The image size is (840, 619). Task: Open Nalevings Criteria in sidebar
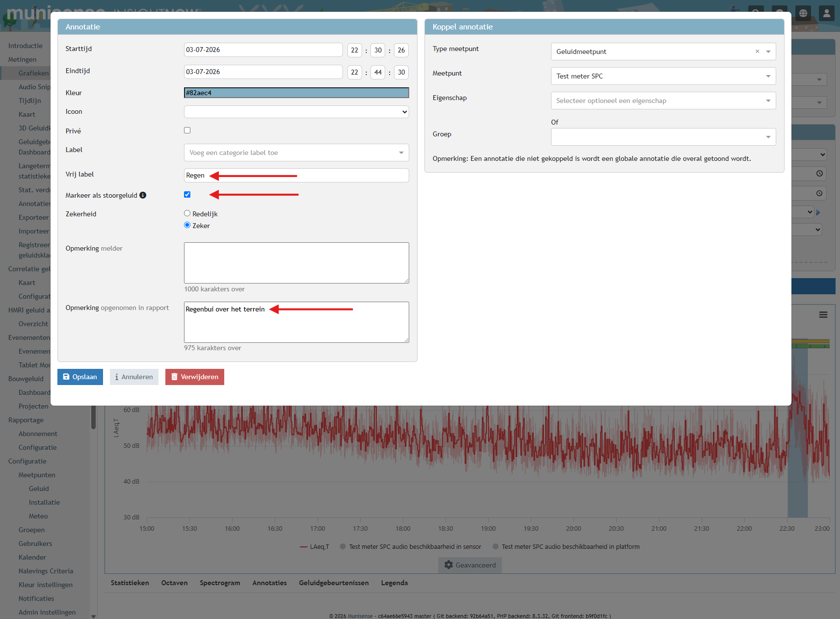[46, 571]
